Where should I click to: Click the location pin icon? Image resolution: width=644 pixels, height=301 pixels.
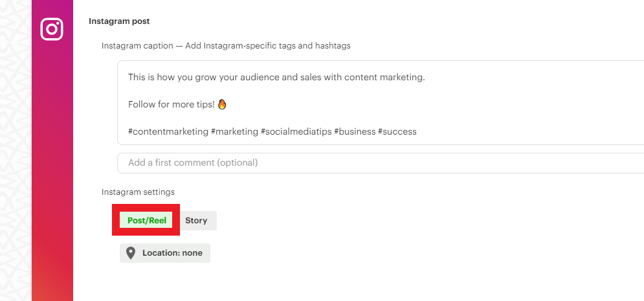(131, 253)
